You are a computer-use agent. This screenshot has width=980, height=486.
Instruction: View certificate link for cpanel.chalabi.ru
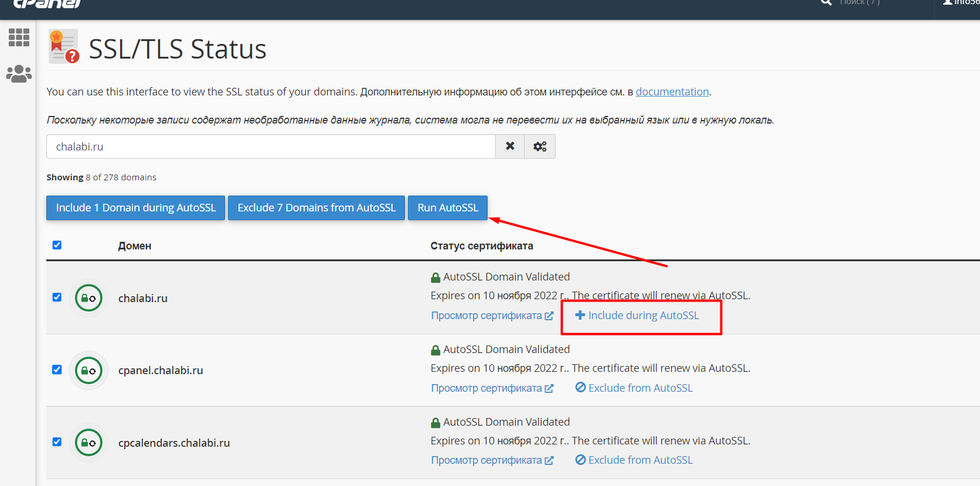pos(492,388)
